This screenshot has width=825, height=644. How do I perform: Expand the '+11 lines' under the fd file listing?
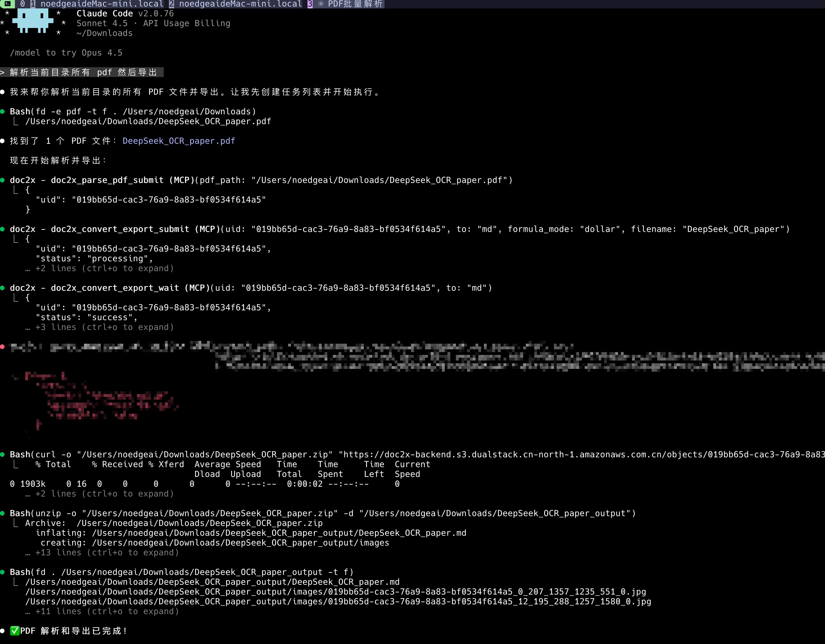[x=102, y=611]
